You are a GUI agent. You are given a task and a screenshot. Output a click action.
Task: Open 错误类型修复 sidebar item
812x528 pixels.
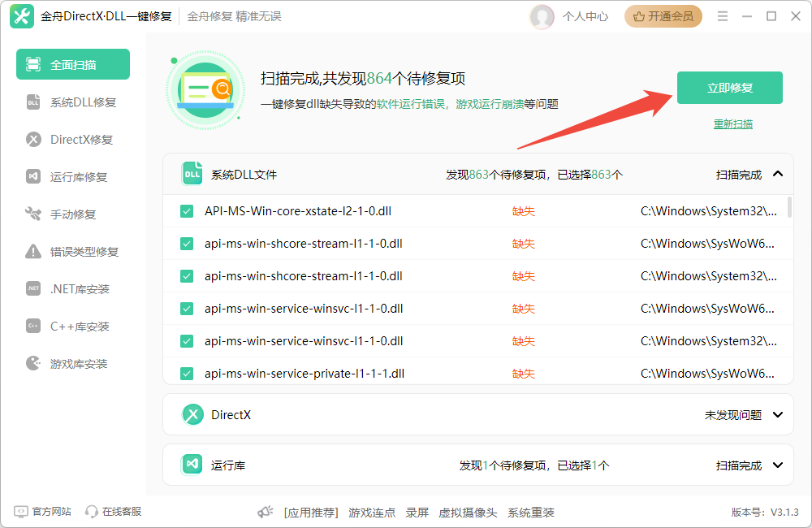73,251
